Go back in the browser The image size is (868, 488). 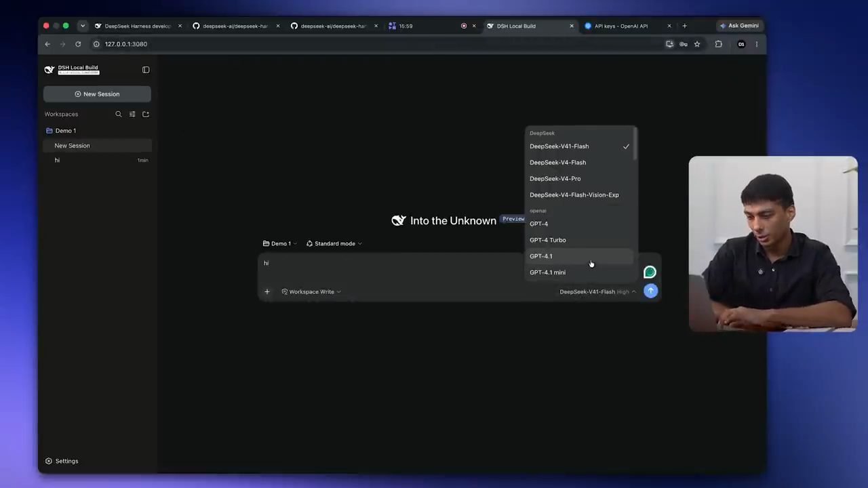click(47, 44)
